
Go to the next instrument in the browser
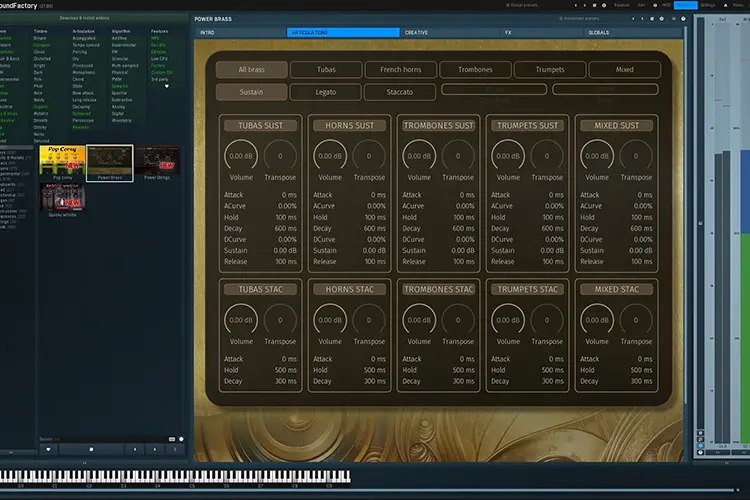click(x=154, y=449)
